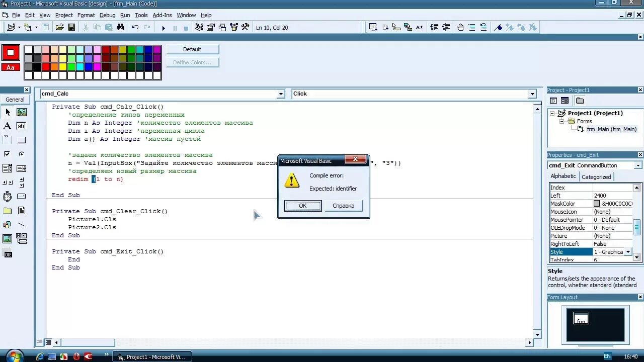Screen dimensions: 644x362
Task: Select the CheckBox control tool
Action: pyautogui.click(x=8, y=154)
